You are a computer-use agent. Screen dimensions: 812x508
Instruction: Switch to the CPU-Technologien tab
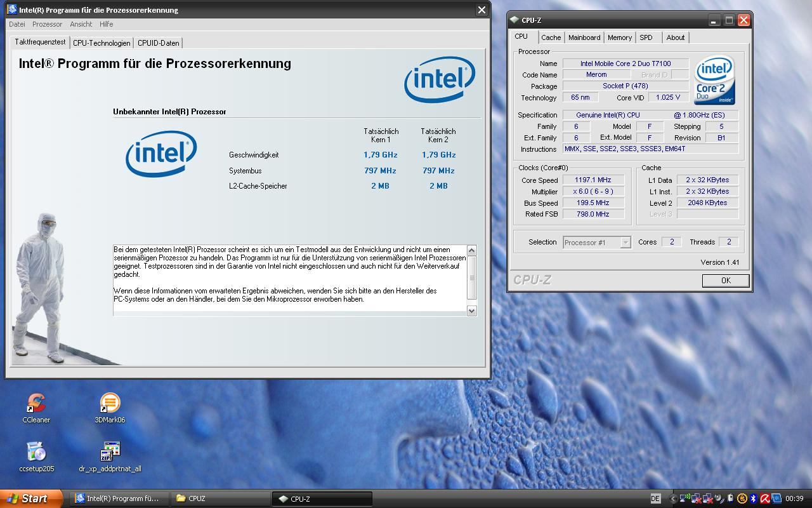coord(101,43)
